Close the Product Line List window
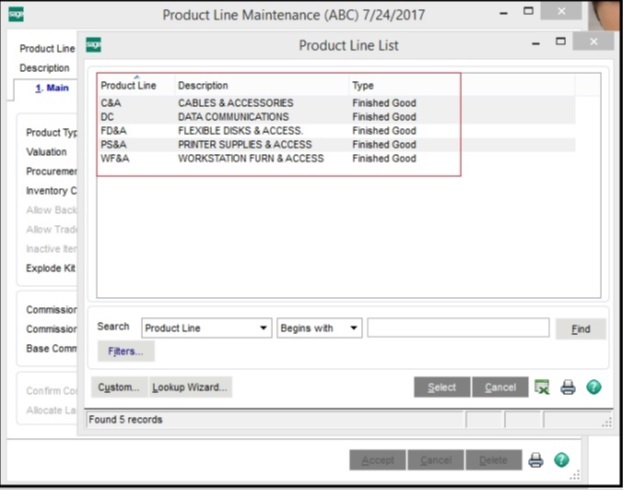 click(593, 41)
